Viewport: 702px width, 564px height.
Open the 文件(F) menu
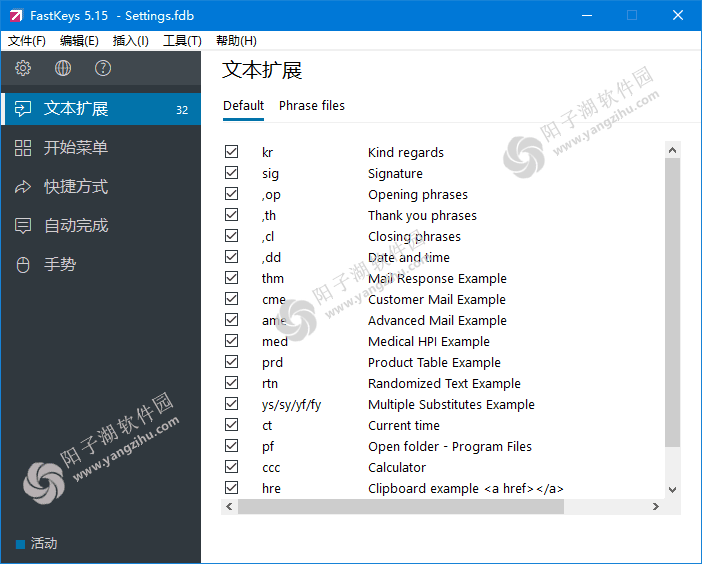click(27, 41)
